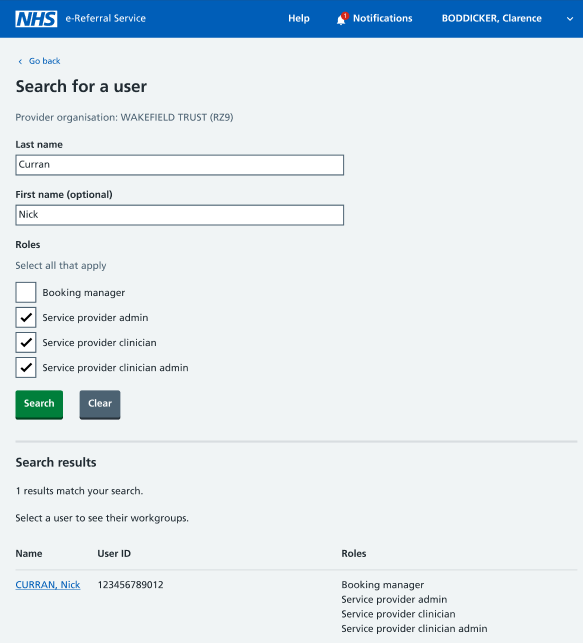Screen dimensions: 583x643
Task: Click '1 results match your search' text
Action: pos(79,491)
